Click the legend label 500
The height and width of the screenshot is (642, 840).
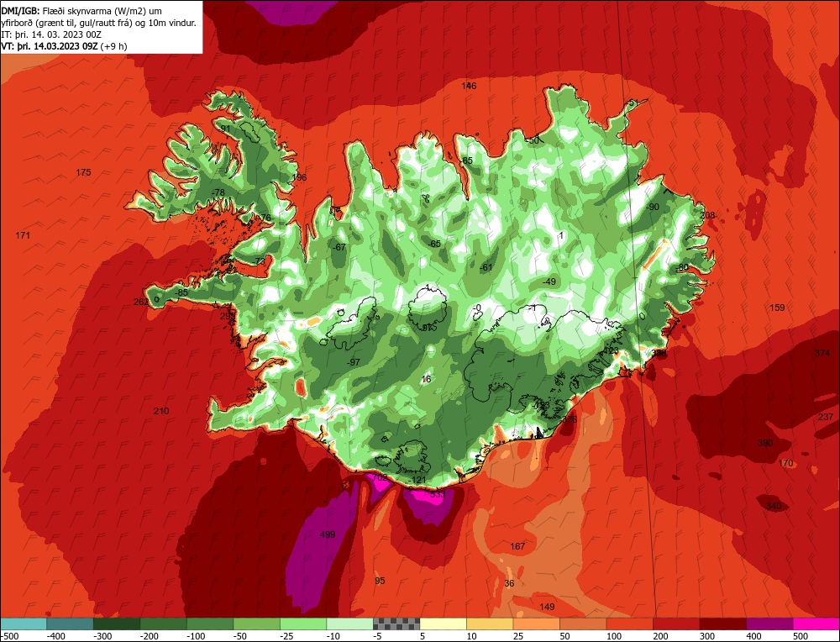click(801, 636)
